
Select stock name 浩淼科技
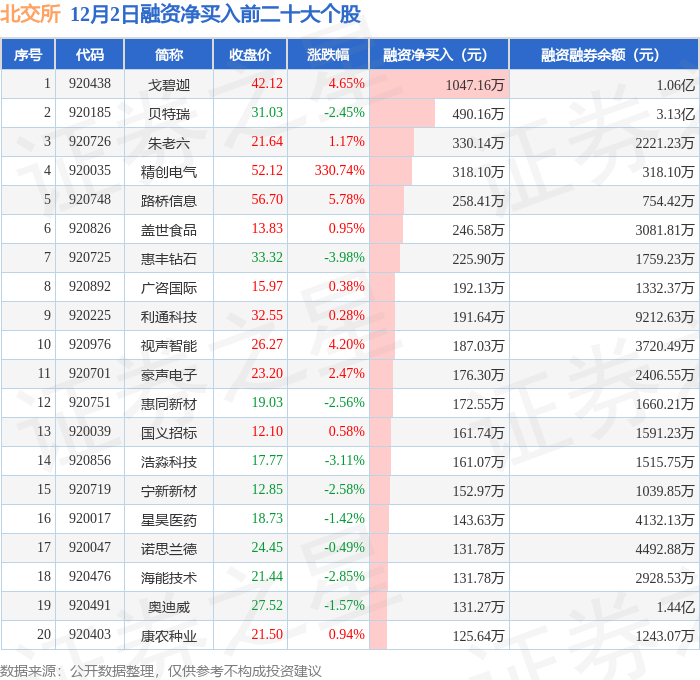click(x=169, y=462)
